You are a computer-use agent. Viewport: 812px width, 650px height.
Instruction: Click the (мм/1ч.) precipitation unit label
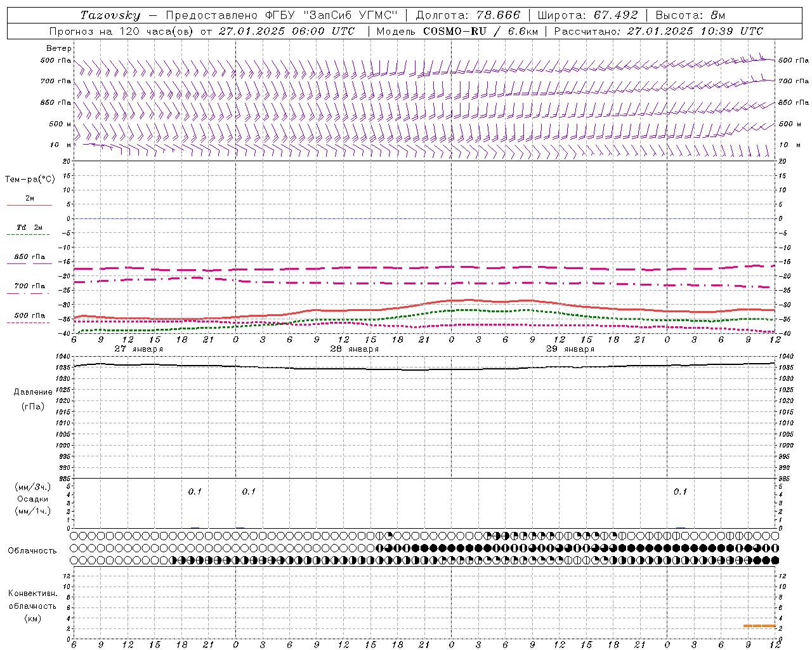pos(33,511)
